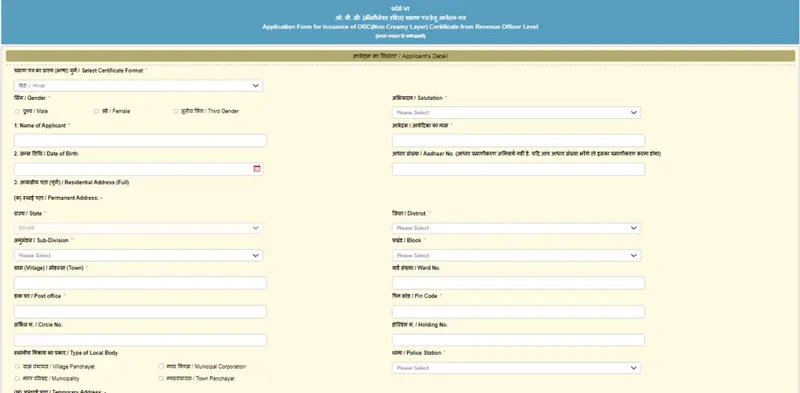Open the Salutation dropdown
Image resolution: width=800 pixels, height=393 pixels.
point(516,112)
